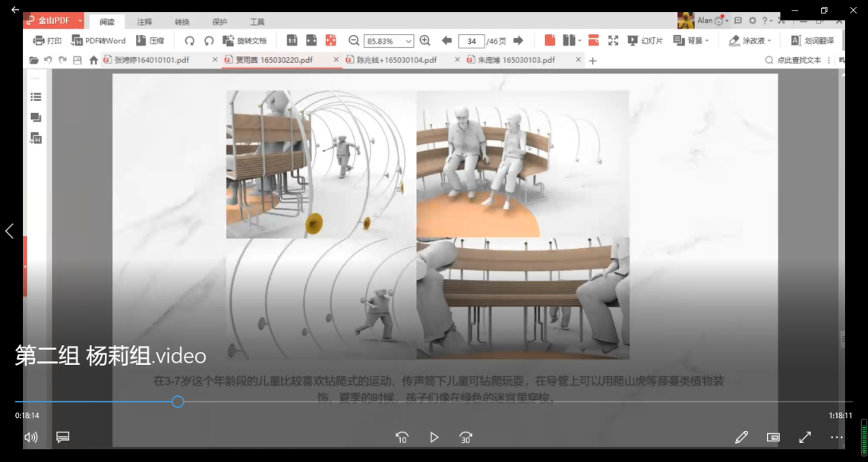This screenshot has width=868, height=462.
Task: Click the video seek bar handle
Action: (178, 401)
